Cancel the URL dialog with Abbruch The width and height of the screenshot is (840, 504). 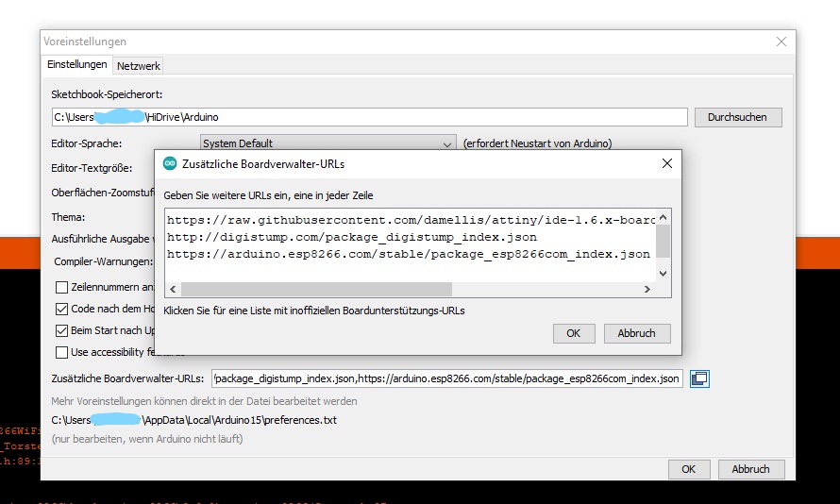pyautogui.click(x=637, y=333)
